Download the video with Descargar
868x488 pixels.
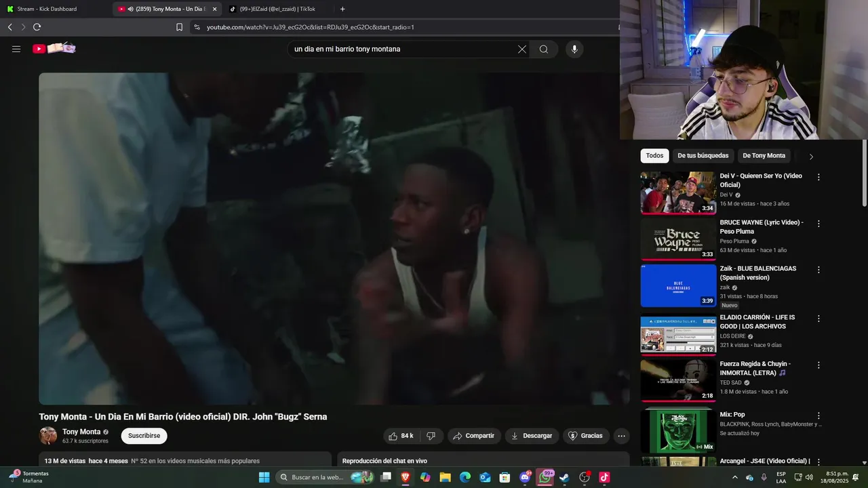tap(532, 436)
